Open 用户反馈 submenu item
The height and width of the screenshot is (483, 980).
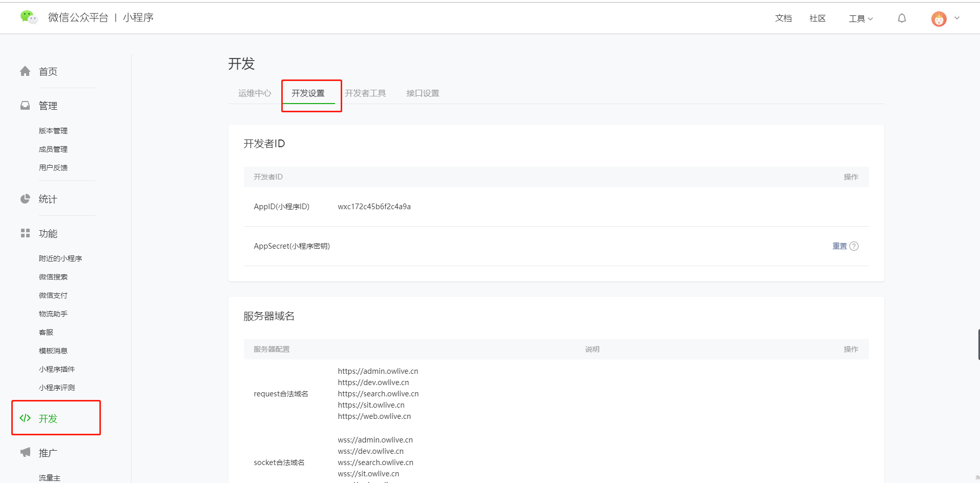pyautogui.click(x=53, y=168)
